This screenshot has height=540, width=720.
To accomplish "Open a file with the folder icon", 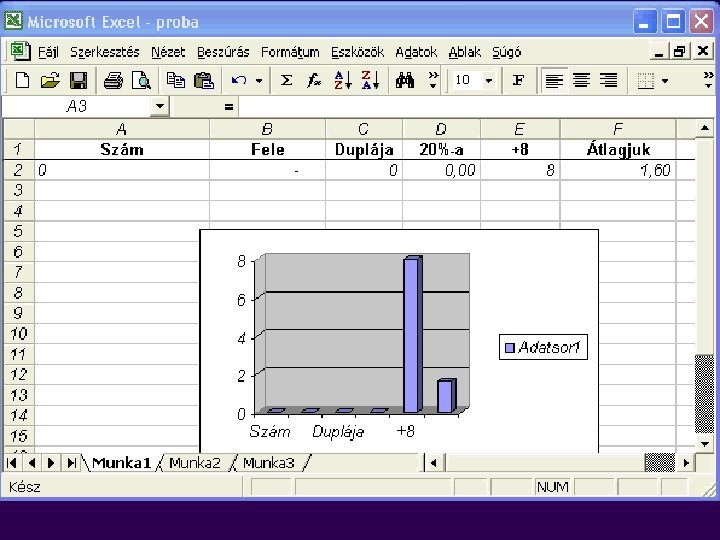I will click(x=51, y=80).
